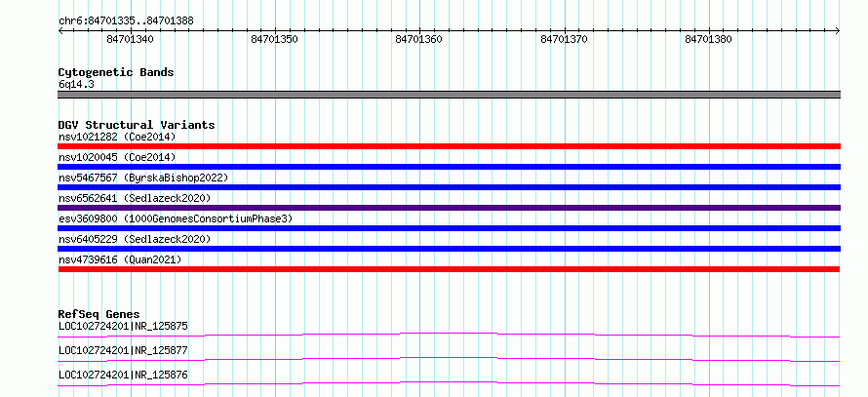Open variant nsv1021282 (Coe2014) label
Image resolution: width=868 pixels, height=397 pixels.
(x=117, y=137)
